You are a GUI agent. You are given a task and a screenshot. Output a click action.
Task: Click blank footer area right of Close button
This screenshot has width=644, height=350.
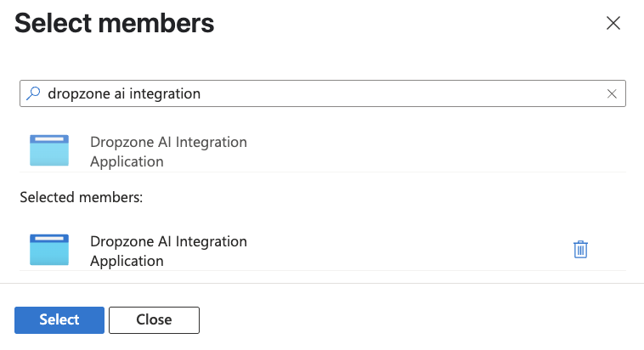425,319
